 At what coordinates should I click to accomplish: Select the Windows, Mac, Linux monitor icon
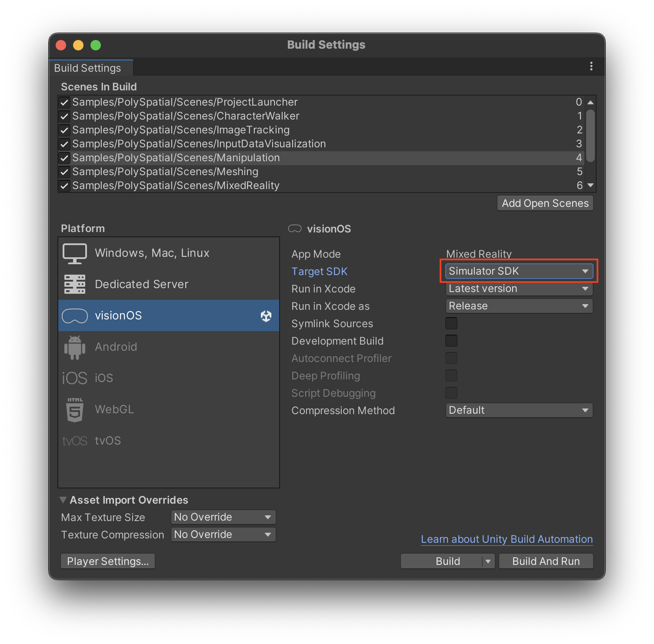[x=75, y=253]
